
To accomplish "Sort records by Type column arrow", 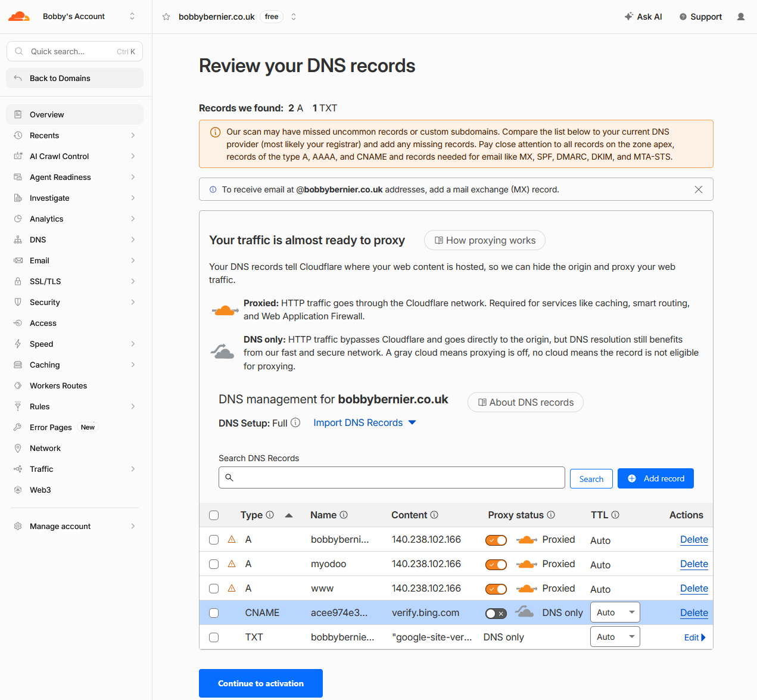I will point(289,515).
